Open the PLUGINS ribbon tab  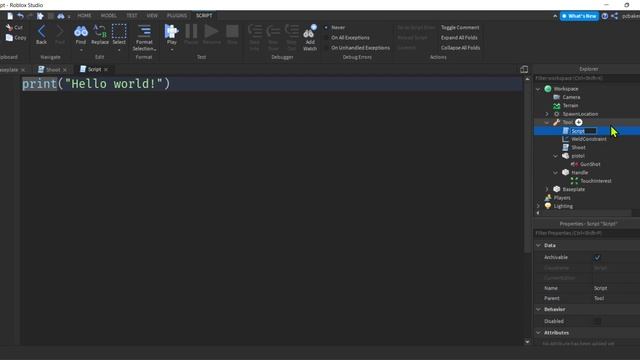tap(177, 16)
